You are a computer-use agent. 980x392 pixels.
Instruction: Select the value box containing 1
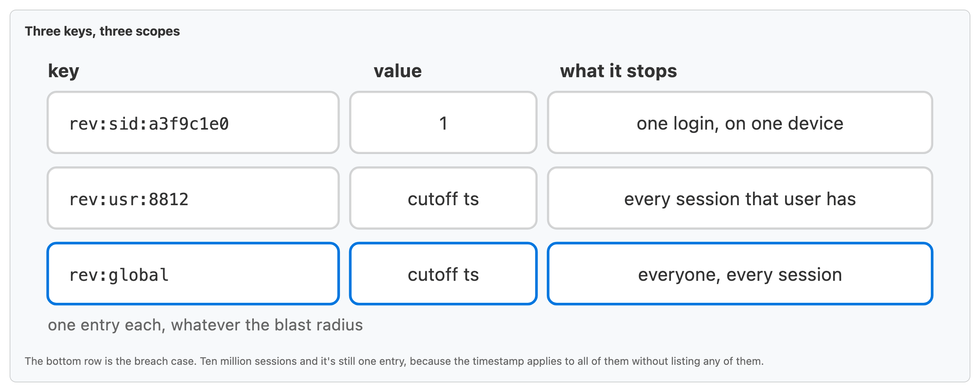coord(443,122)
